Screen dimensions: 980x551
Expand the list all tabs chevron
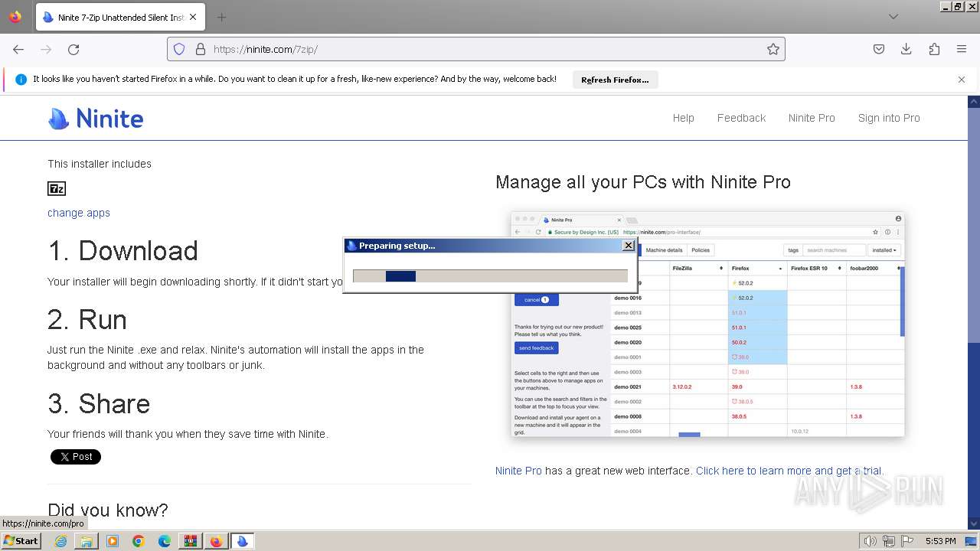[893, 17]
